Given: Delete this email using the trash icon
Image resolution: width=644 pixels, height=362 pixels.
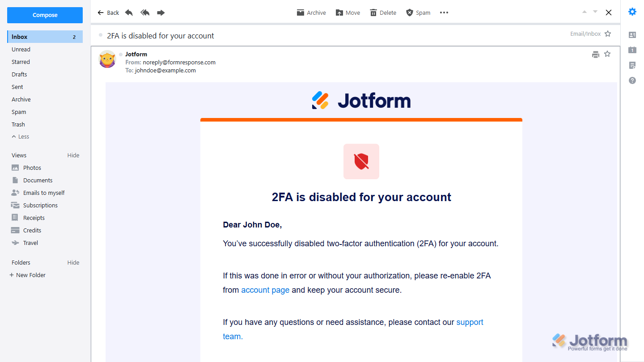Looking at the screenshot, I should (382, 12).
